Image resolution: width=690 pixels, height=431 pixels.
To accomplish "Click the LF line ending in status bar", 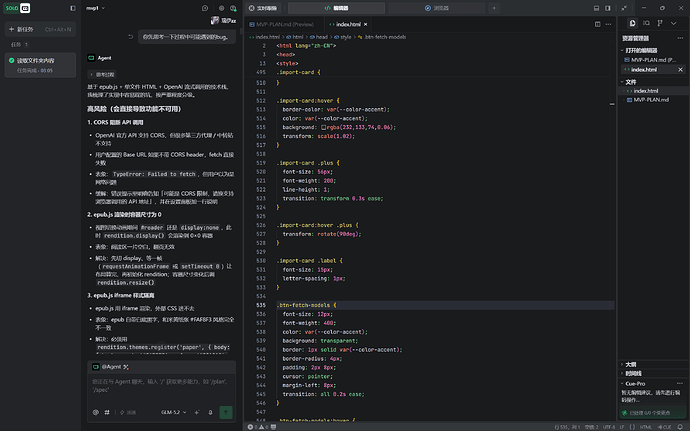I will [x=622, y=427].
